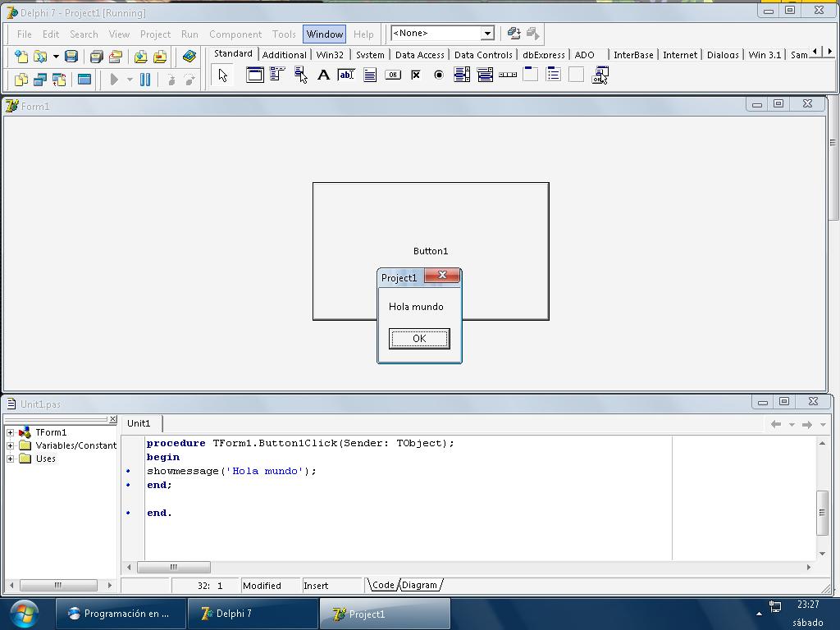Open the <None> desktop layout dropdown
The height and width of the screenshot is (630, 840).
(x=486, y=33)
